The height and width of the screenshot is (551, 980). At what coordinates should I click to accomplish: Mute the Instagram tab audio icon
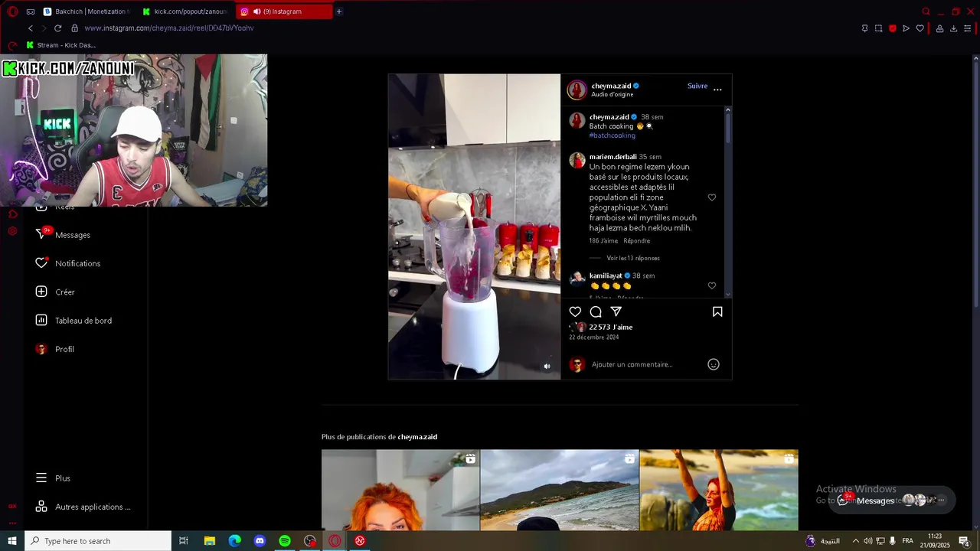tap(256, 11)
